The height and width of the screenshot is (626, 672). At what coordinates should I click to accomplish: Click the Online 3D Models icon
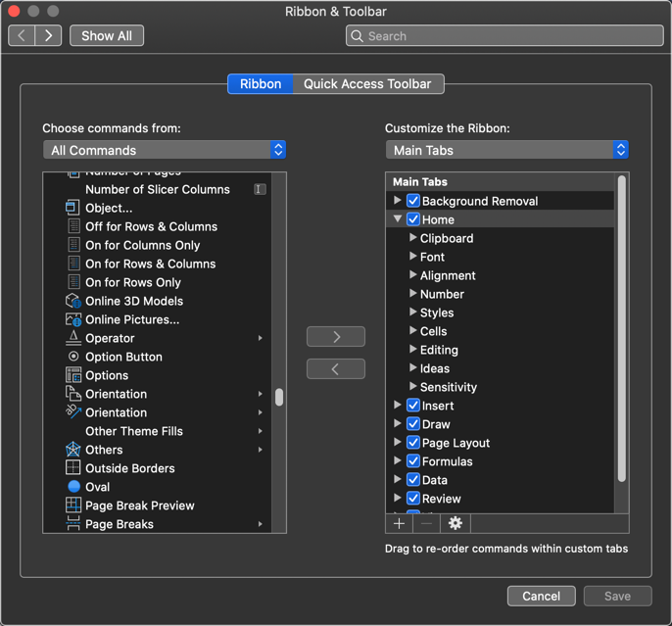tap(73, 301)
